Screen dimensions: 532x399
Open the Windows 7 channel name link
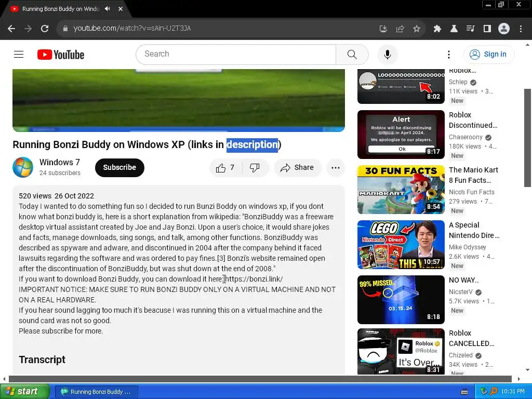tap(59, 162)
